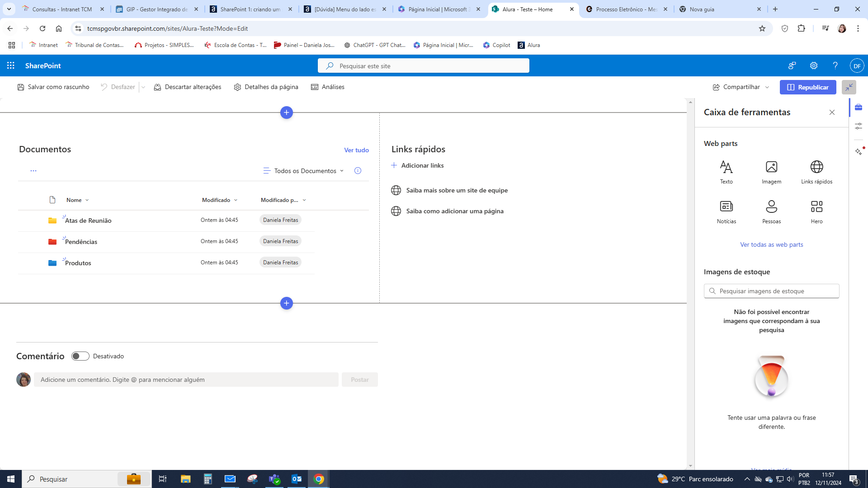Click the toolbox briefcase icon in side rail
Screen dimensions: 868x488
[859, 107]
